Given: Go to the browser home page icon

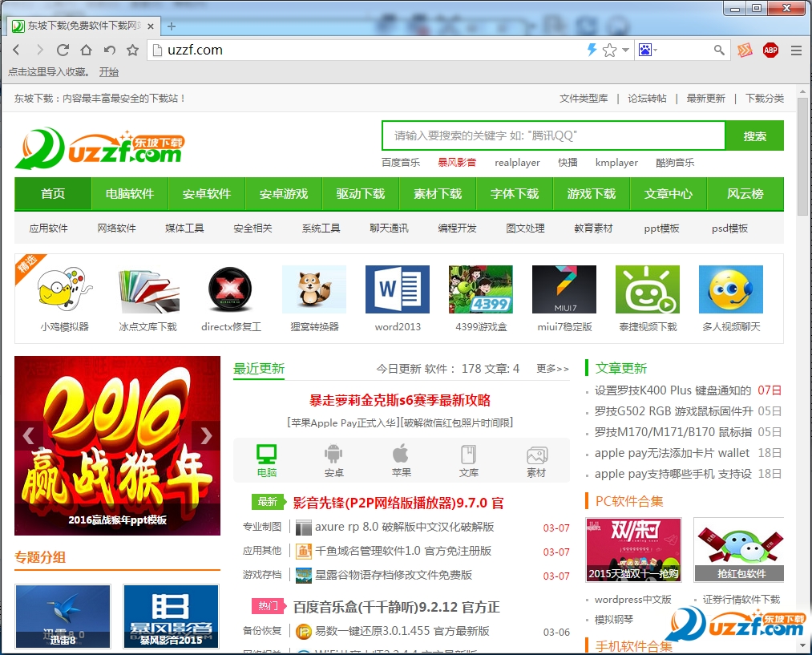Looking at the screenshot, I should pos(86,50).
